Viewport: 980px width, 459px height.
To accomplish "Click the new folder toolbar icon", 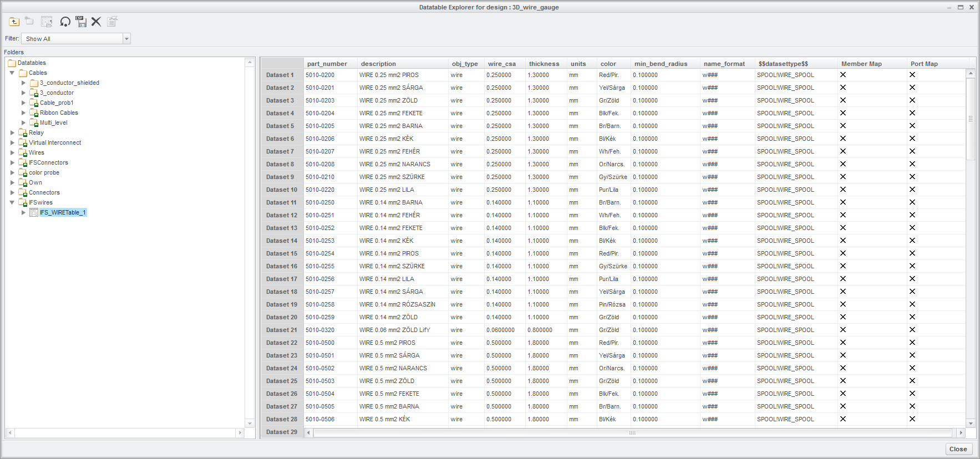I will pyautogui.click(x=29, y=21).
